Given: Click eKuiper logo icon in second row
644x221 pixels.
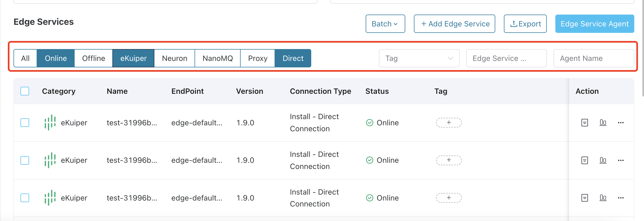Looking at the screenshot, I should tap(50, 160).
